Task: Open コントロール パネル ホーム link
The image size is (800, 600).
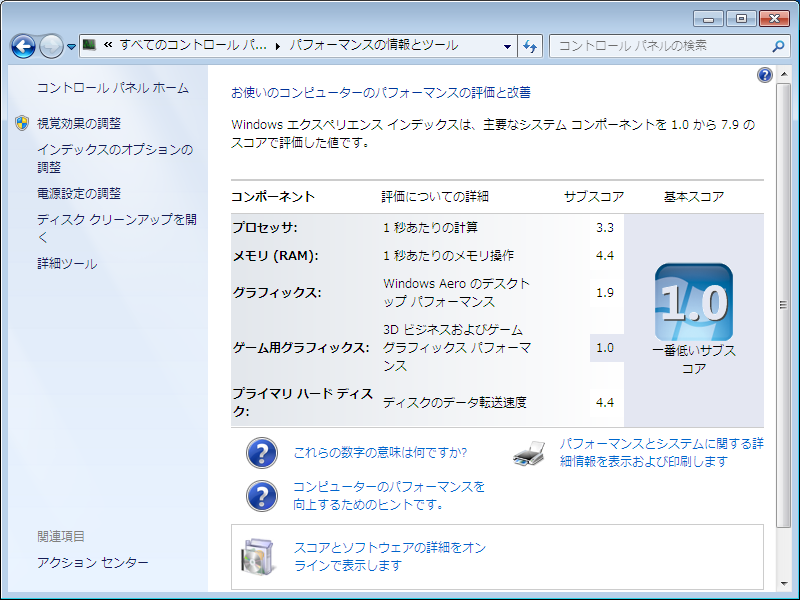Action: (x=113, y=88)
